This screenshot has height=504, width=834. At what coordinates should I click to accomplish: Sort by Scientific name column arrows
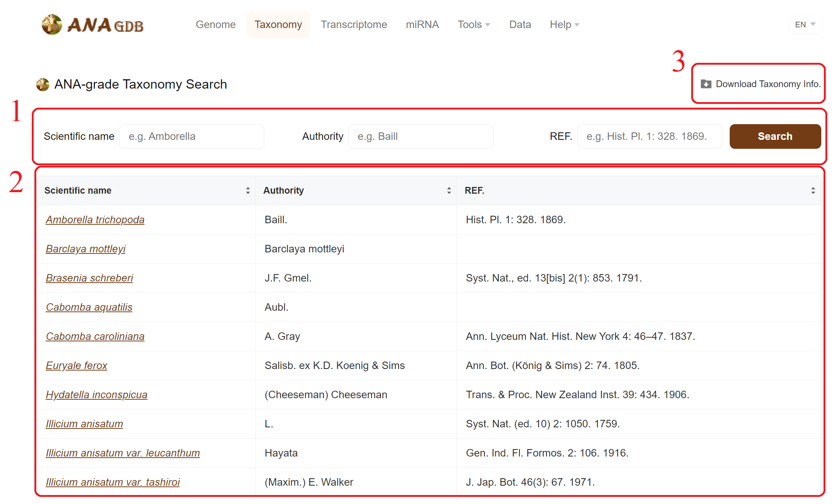click(248, 191)
